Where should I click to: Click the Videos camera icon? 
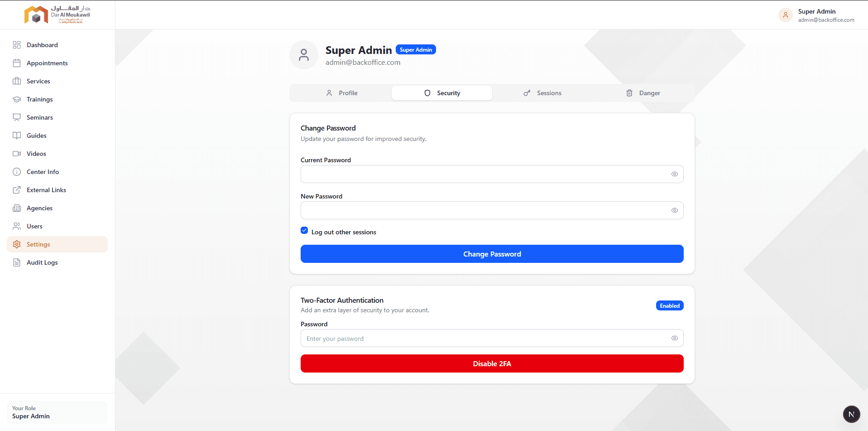coord(17,154)
